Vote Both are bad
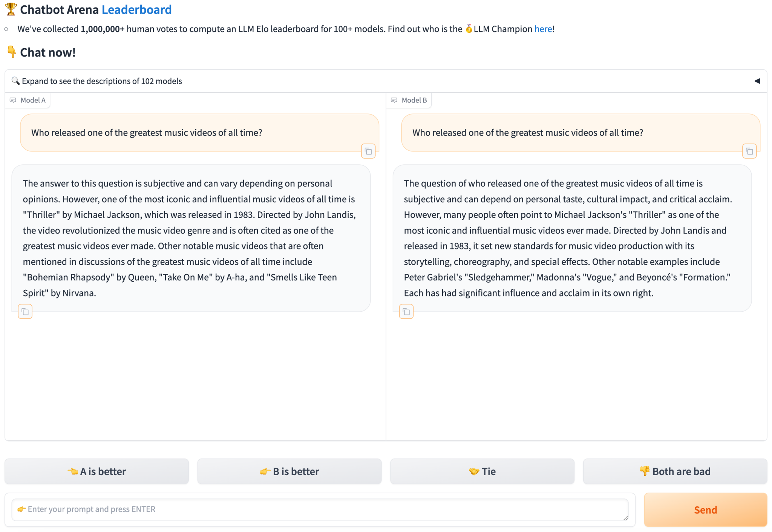Image resolution: width=772 pixels, height=532 pixels. [x=675, y=471]
